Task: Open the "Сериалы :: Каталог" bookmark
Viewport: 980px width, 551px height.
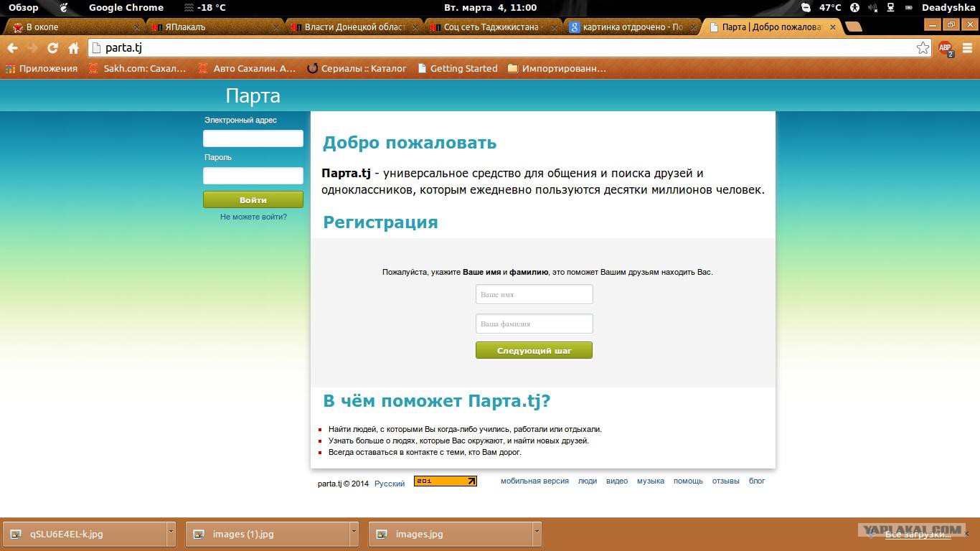Action: click(357, 69)
